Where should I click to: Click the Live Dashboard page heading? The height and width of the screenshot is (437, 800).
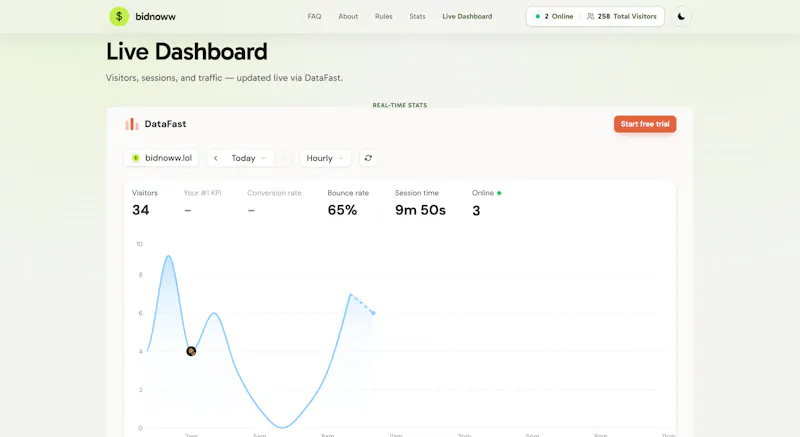187,52
